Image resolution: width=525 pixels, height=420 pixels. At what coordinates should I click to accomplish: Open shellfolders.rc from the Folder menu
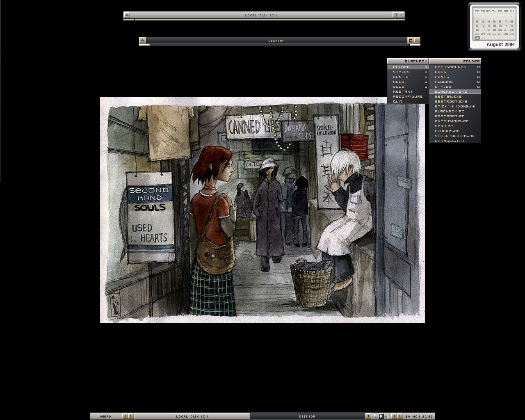[455, 136]
